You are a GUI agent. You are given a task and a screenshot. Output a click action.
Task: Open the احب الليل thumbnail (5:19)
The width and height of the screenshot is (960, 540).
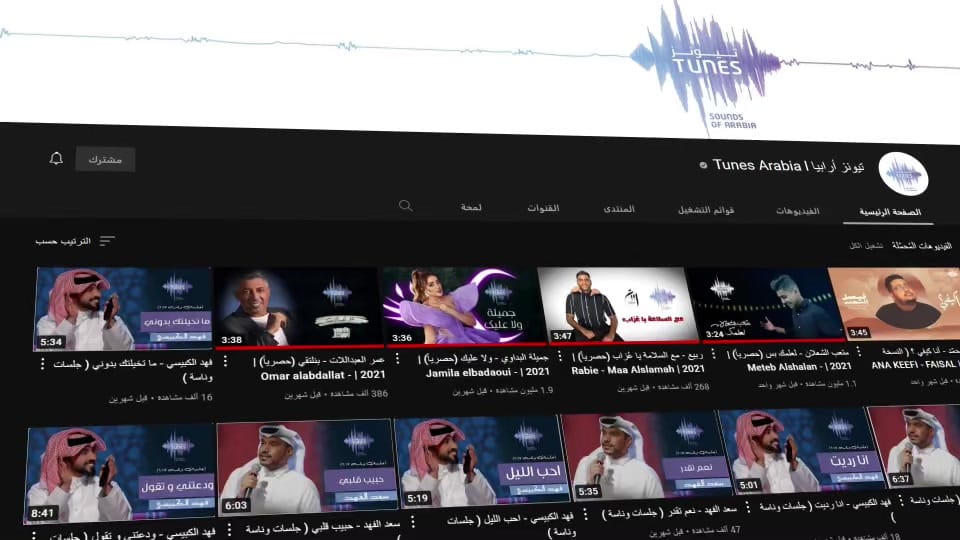click(481, 460)
